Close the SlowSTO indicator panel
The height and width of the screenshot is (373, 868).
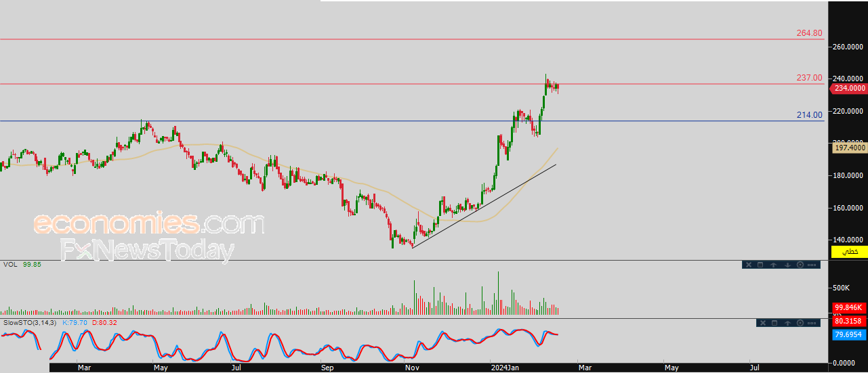pos(763,323)
